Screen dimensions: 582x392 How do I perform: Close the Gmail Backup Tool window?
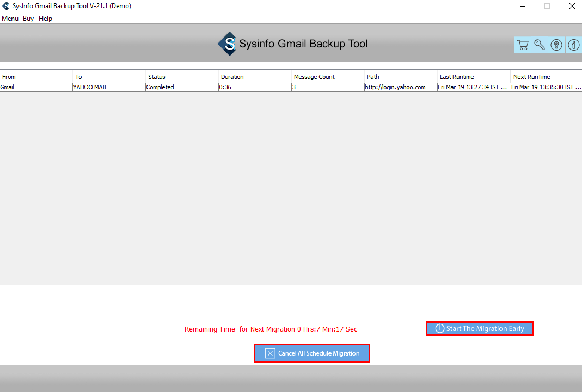tap(572, 6)
